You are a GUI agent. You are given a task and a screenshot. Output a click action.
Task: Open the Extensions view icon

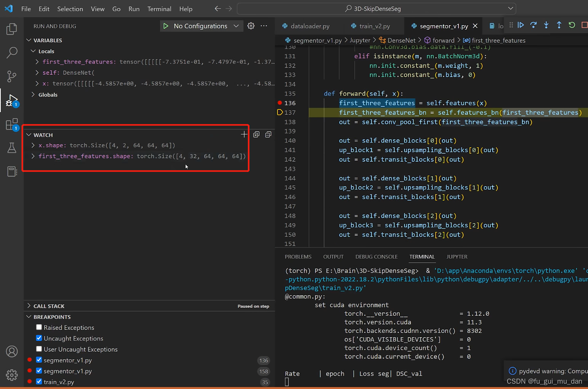coord(12,124)
